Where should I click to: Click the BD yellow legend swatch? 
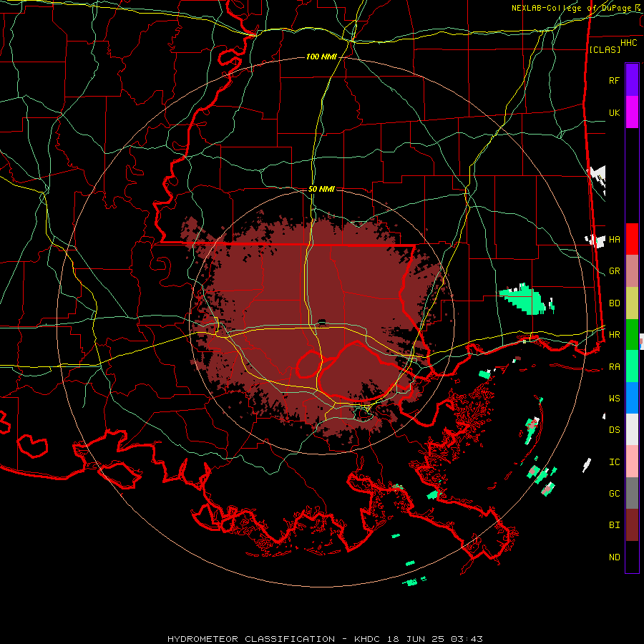632,303
